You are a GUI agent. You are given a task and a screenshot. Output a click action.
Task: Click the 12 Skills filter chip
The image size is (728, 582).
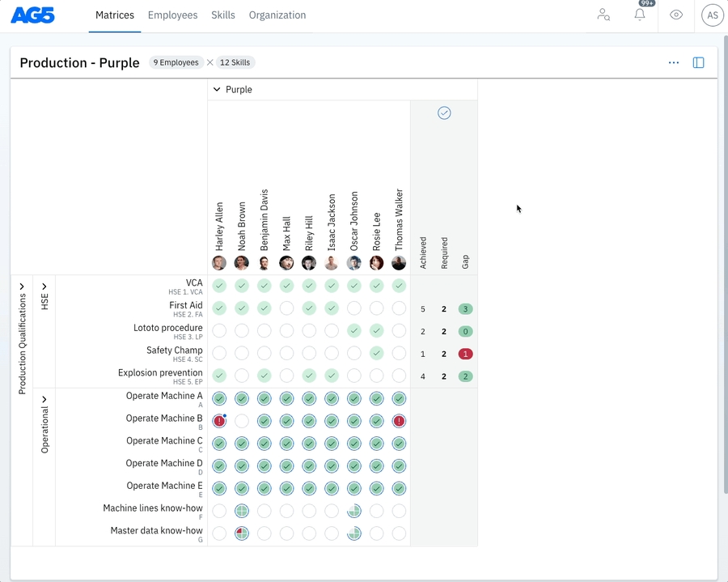tap(235, 62)
